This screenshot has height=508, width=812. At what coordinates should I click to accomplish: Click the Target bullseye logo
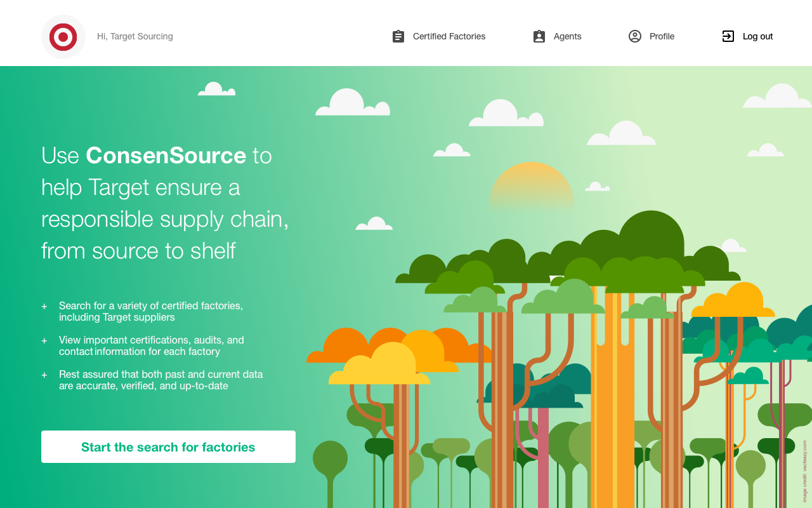pyautogui.click(x=63, y=37)
